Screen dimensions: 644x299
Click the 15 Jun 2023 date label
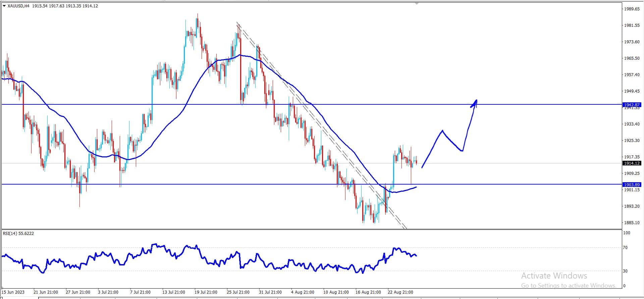pos(14,292)
